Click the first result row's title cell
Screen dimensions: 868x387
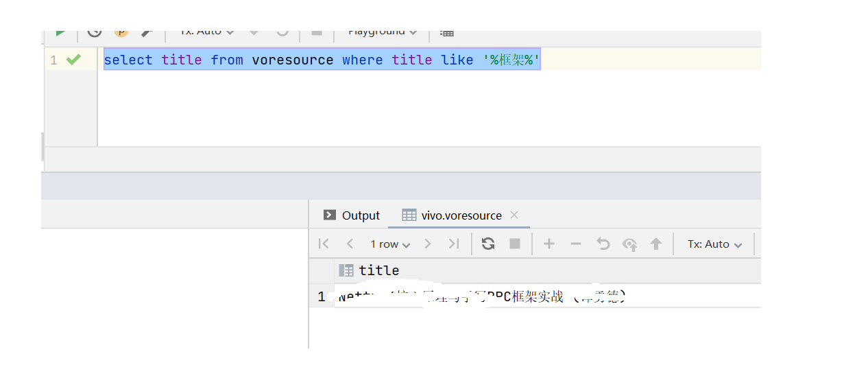480,297
